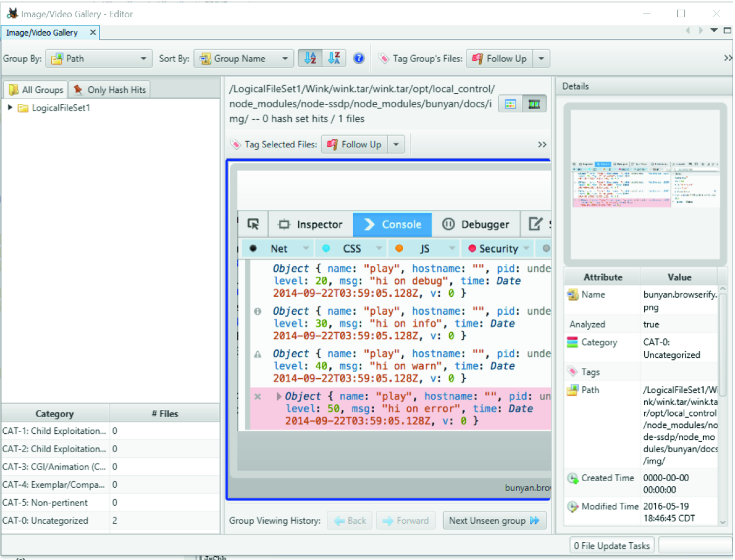
Task: Select the Modified Time attribute row
Action: pos(641,512)
